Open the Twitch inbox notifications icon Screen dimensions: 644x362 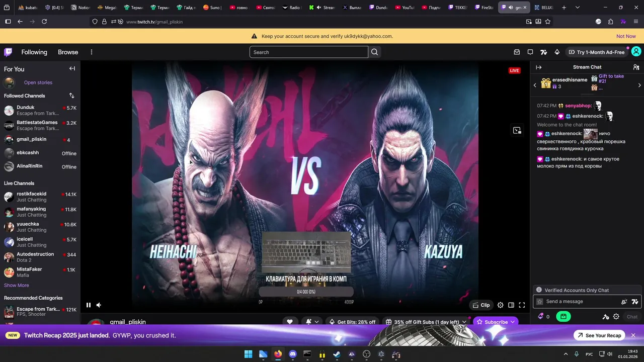517,52
